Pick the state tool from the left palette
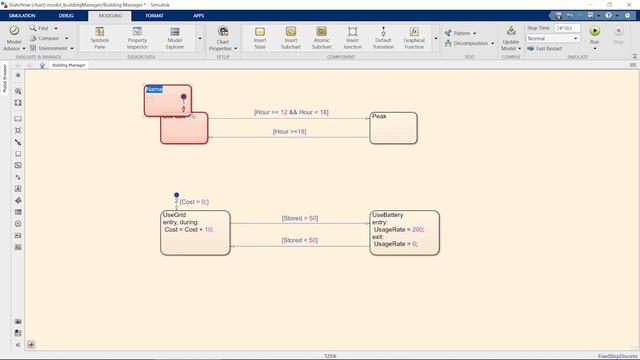 coord(18,119)
